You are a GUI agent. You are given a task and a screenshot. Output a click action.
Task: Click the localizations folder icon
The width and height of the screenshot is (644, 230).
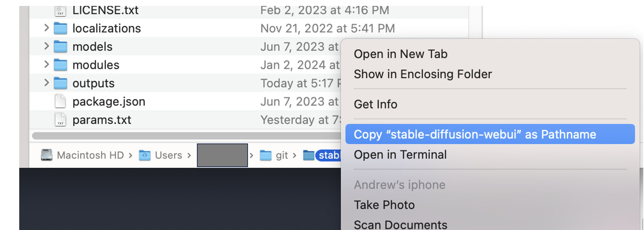point(60,28)
